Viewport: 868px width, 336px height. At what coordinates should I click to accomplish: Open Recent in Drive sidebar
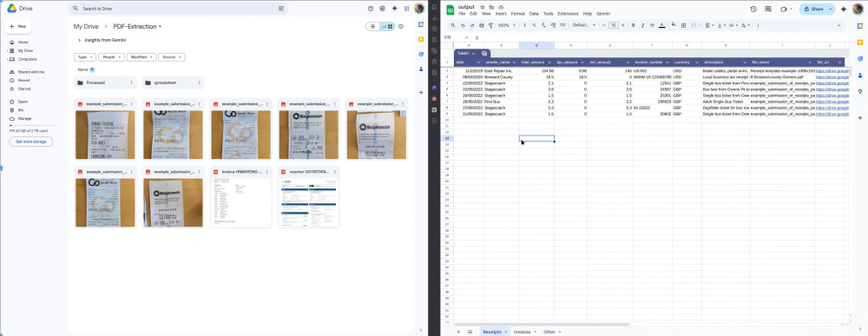click(23, 80)
